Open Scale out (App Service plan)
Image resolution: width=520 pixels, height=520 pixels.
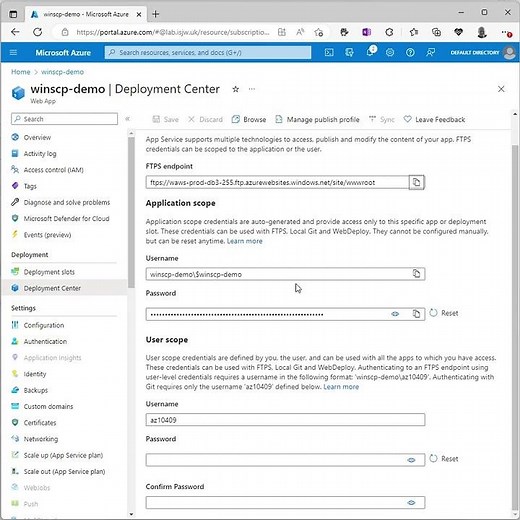tap(64, 471)
